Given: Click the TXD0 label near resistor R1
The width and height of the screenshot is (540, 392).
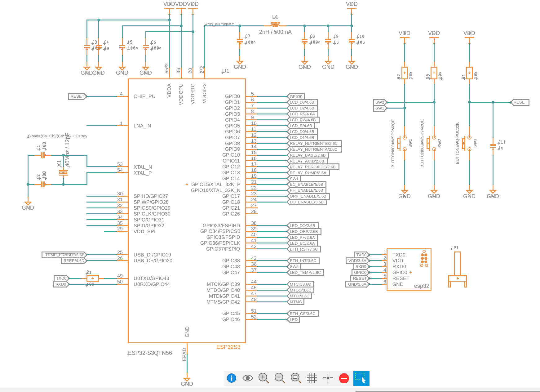Looking at the screenshot, I should click(x=61, y=278).
